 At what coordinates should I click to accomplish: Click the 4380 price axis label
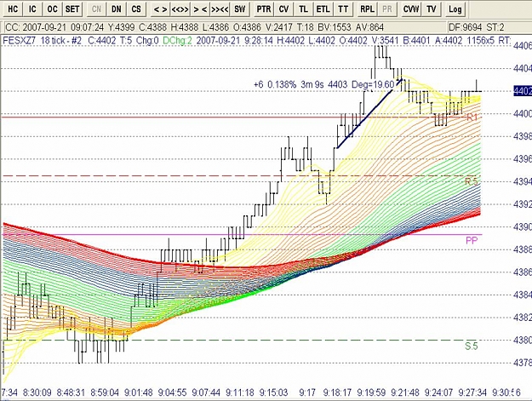coord(523,340)
